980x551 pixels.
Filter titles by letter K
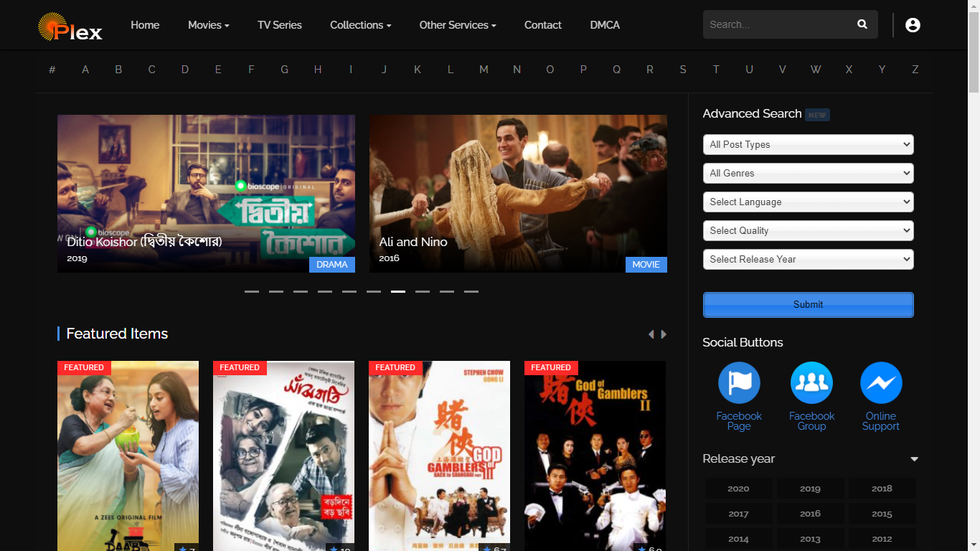[x=418, y=70]
